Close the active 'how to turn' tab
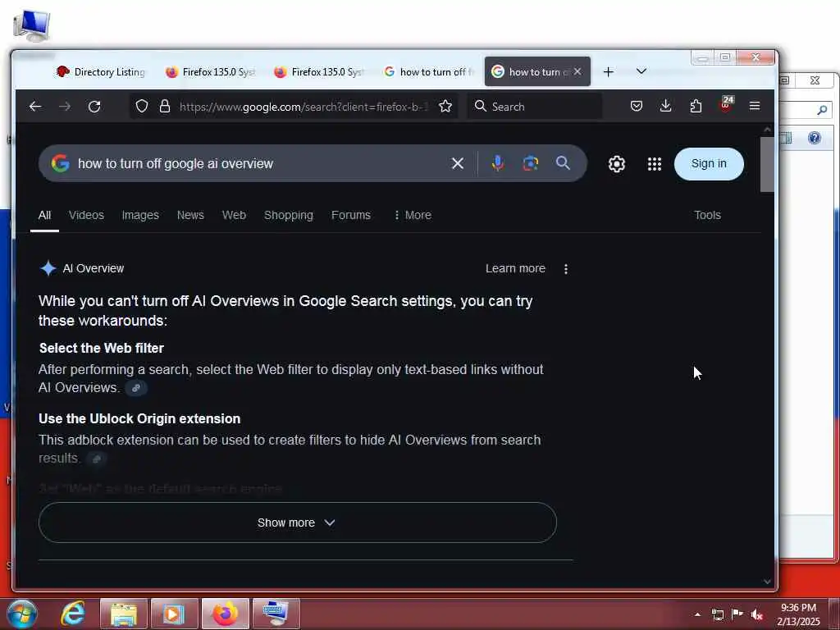 (x=577, y=71)
